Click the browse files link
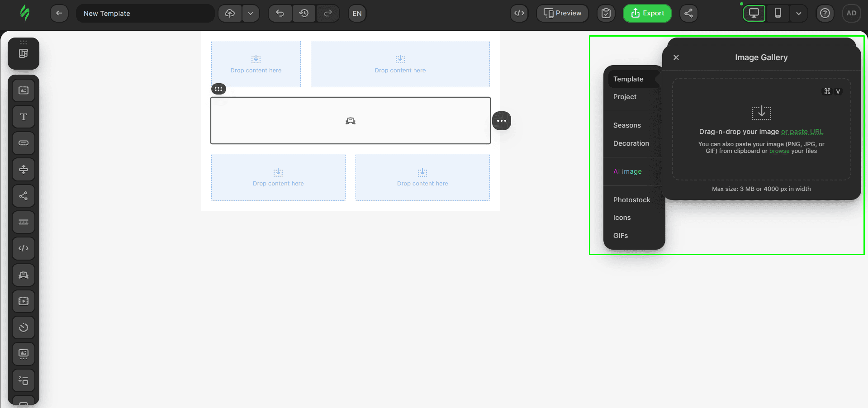Image resolution: width=868 pixels, height=408 pixels. pos(779,151)
